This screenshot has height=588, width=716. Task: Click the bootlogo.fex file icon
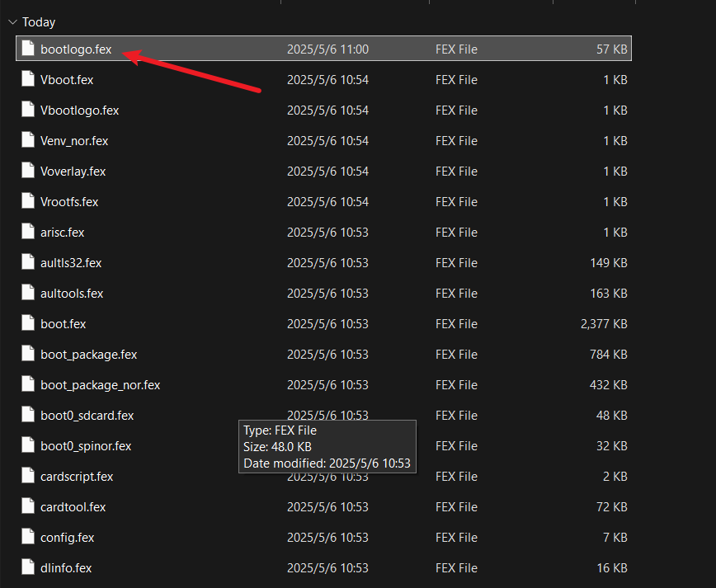28,49
